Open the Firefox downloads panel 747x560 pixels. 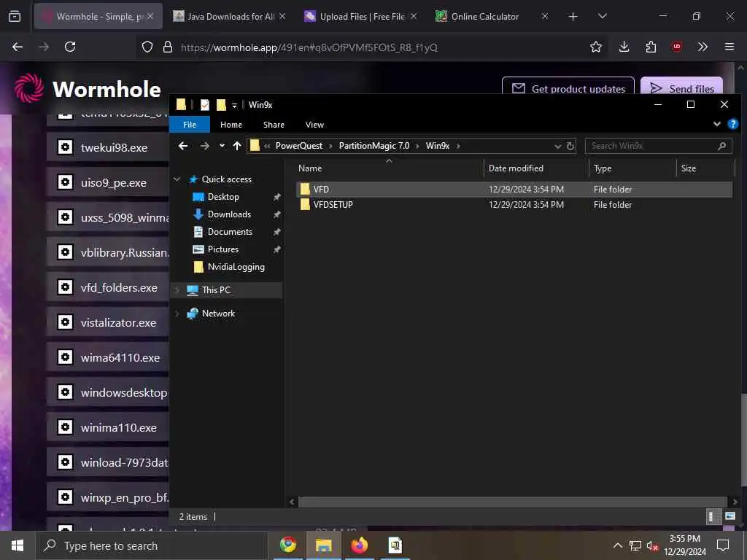tap(624, 47)
